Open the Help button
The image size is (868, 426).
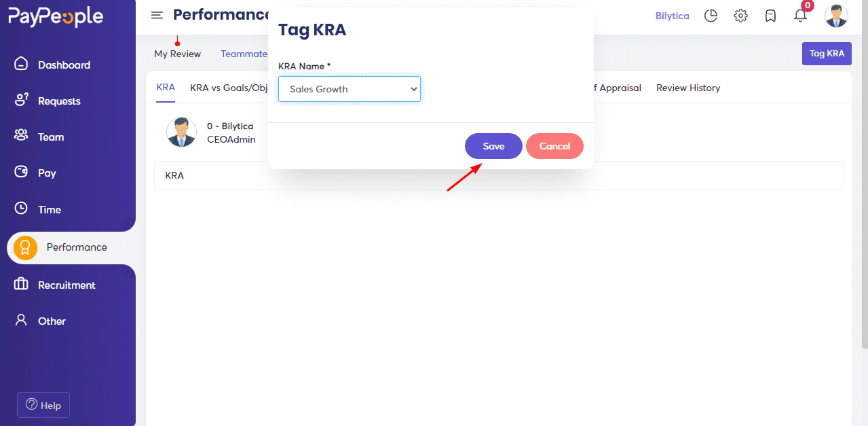point(43,405)
